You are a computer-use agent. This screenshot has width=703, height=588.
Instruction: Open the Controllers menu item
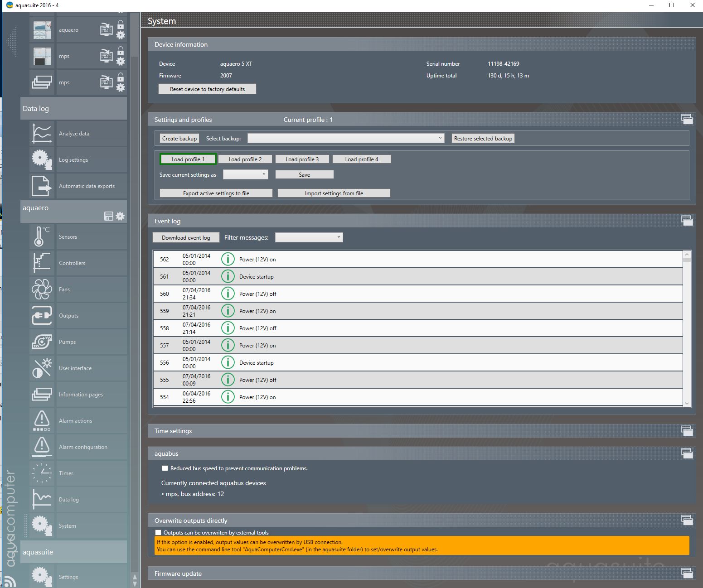pyautogui.click(x=72, y=263)
